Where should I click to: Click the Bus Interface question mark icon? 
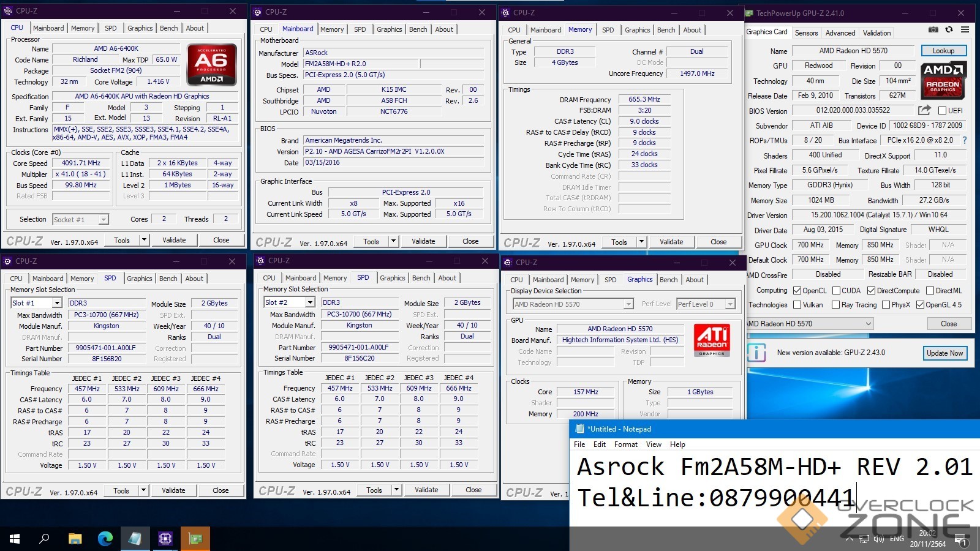click(x=965, y=140)
